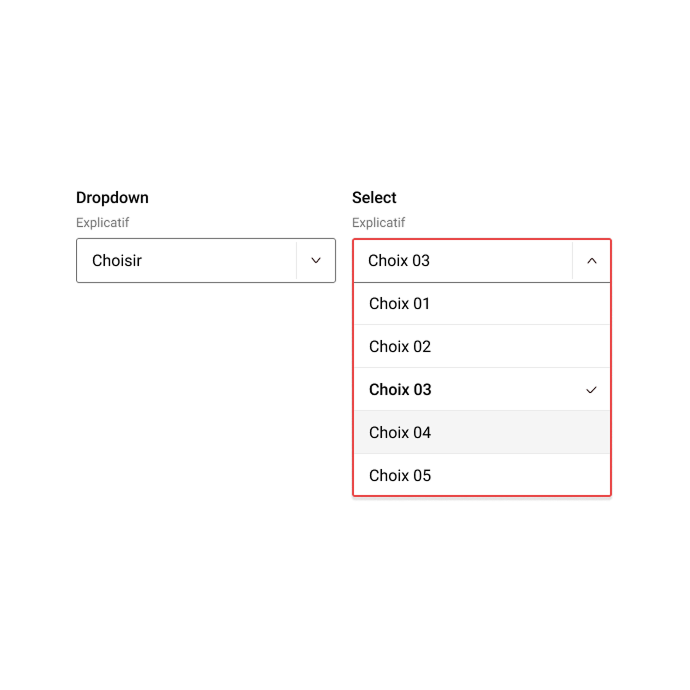Click the Select field label
The width and height of the screenshot is (690, 690).
pos(374,198)
